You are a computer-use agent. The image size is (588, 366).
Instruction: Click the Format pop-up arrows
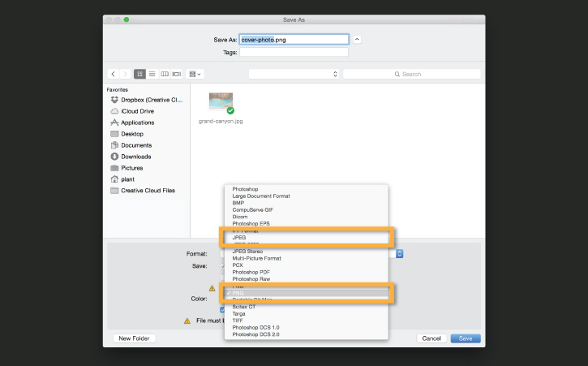(399, 254)
